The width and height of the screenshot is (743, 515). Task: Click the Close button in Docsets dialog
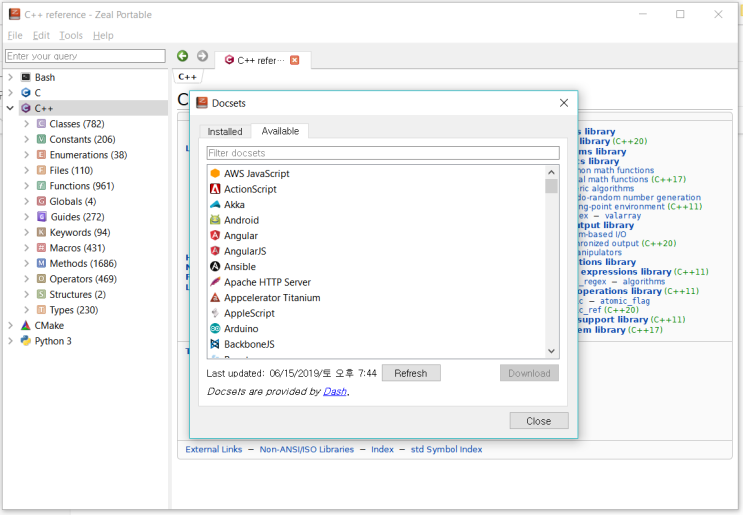tap(539, 421)
